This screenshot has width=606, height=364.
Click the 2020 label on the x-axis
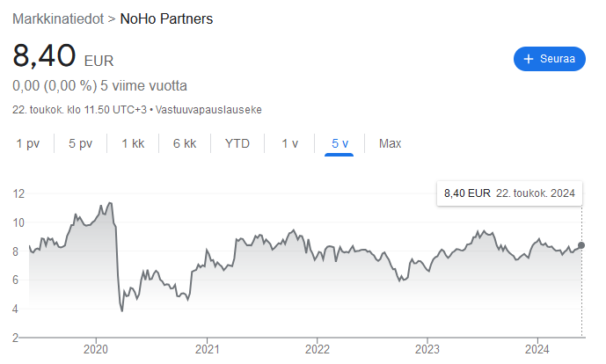point(95,349)
